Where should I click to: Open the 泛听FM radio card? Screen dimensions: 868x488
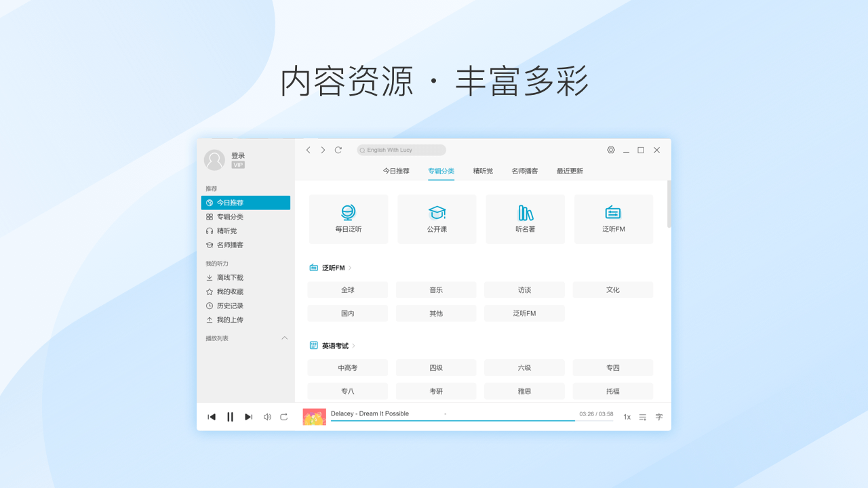click(x=614, y=219)
